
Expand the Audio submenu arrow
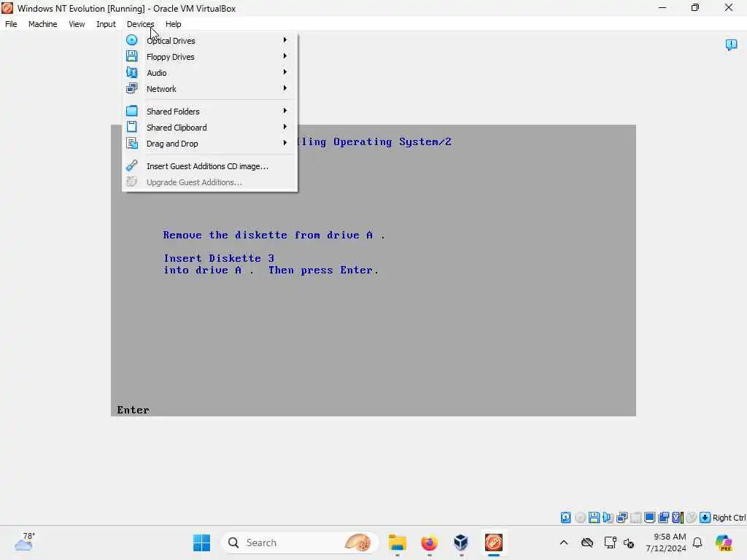285,72
